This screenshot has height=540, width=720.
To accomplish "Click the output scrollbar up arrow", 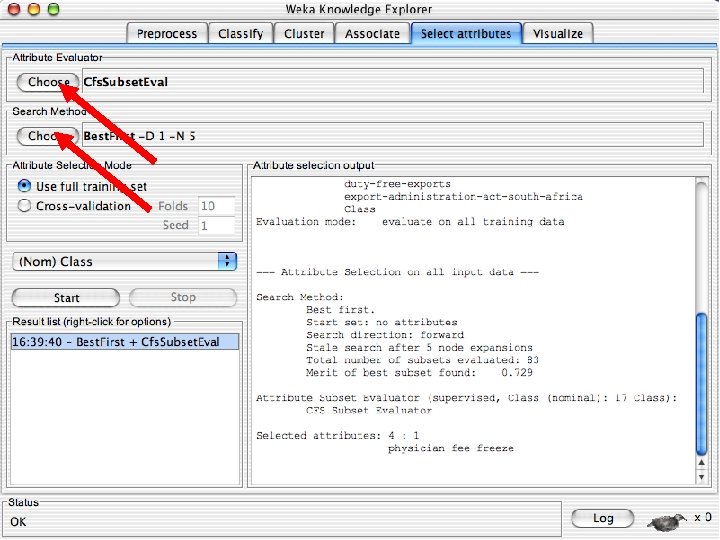I will [x=701, y=463].
